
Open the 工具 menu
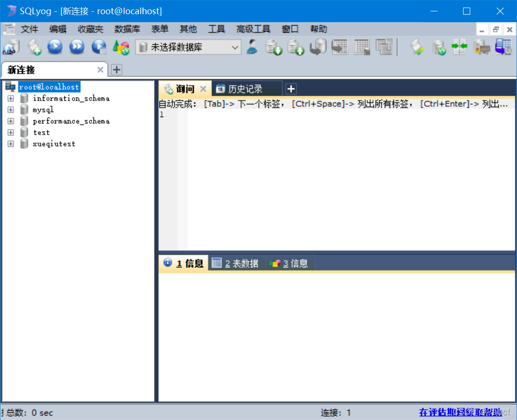point(216,29)
